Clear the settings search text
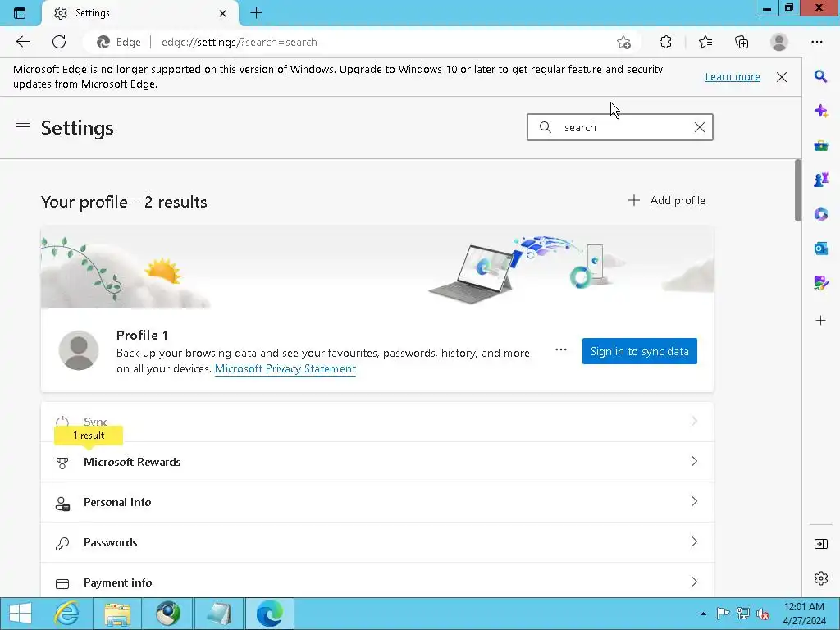The height and width of the screenshot is (630, 840). click(699, 127)
